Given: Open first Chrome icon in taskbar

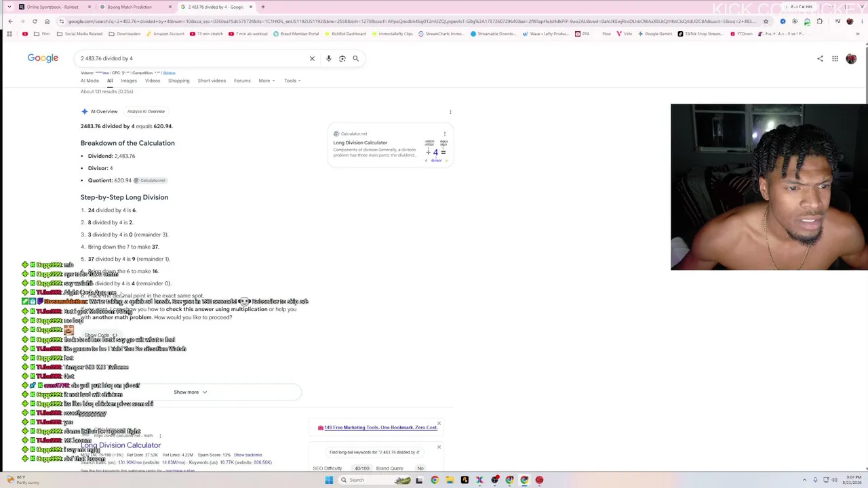Looking at the screenshot, I should [x=435, y=480].
